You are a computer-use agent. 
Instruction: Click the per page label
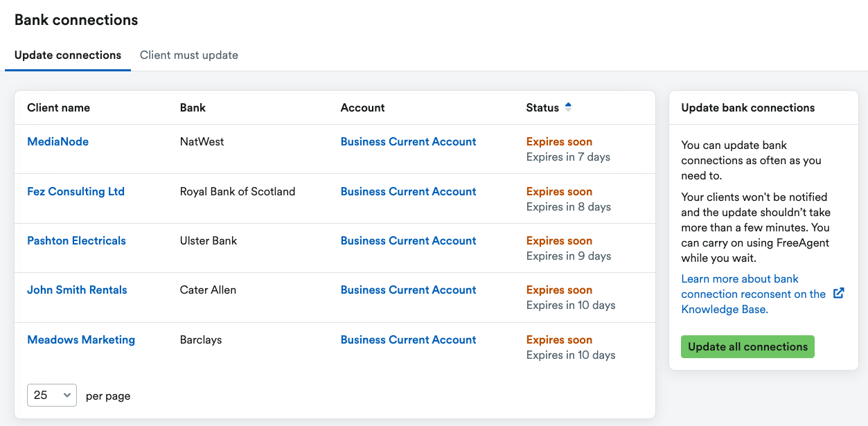pyautogui.click(x=108, y=396)
